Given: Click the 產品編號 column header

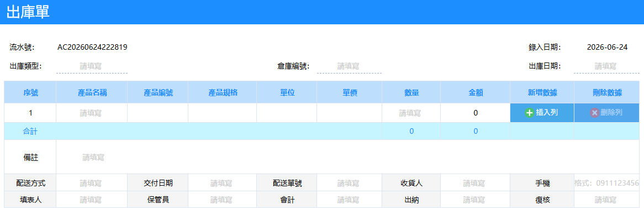Looking at the screenshot, I should pyautogui.click(x=158, y=92).
